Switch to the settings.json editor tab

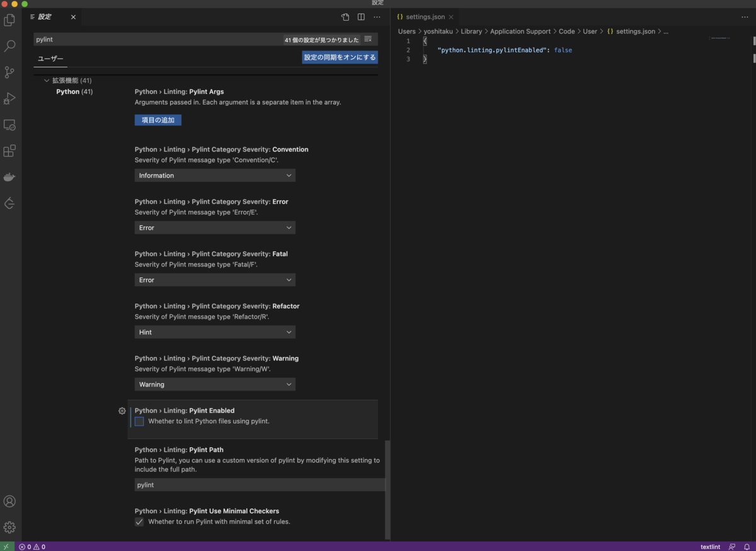coord(425,17)
